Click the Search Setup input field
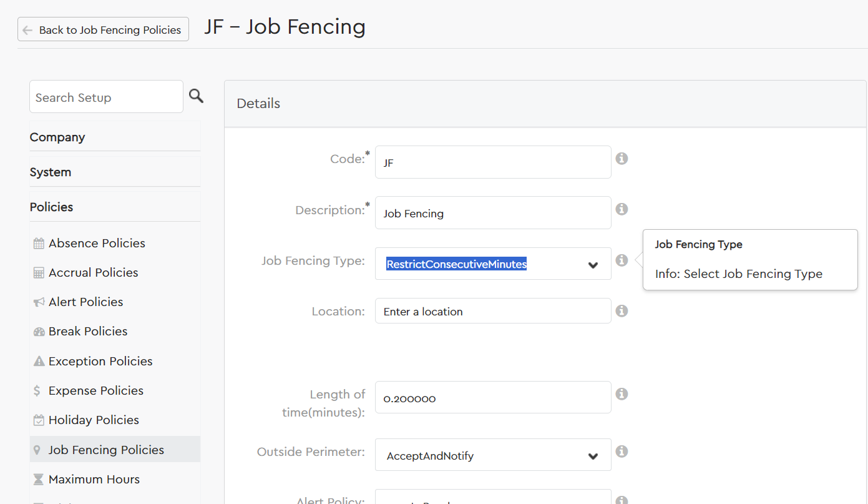Screen dimensions: 868x504 coord(106,97)
